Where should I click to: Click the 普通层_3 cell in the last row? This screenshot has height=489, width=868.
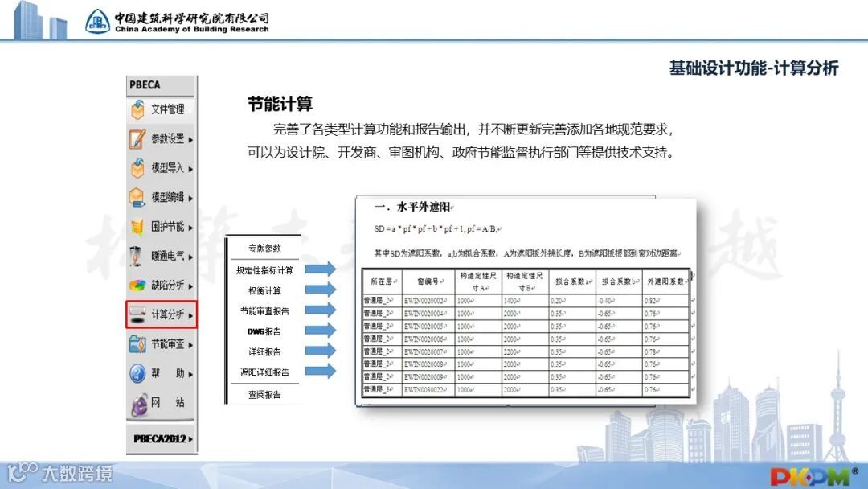coord(382,390)
